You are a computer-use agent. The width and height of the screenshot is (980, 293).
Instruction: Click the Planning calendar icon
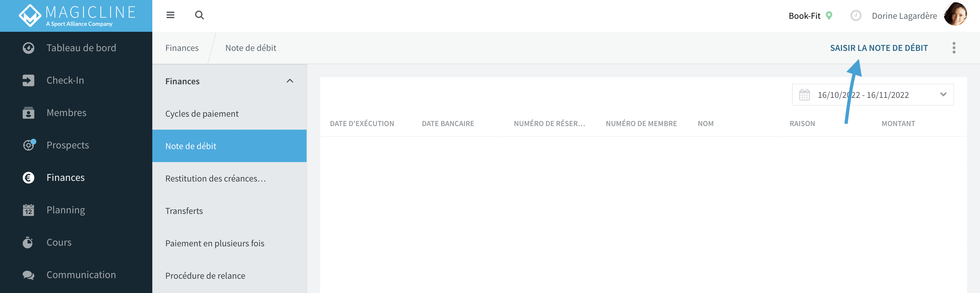pyautogui.click(x=29, y=210)
